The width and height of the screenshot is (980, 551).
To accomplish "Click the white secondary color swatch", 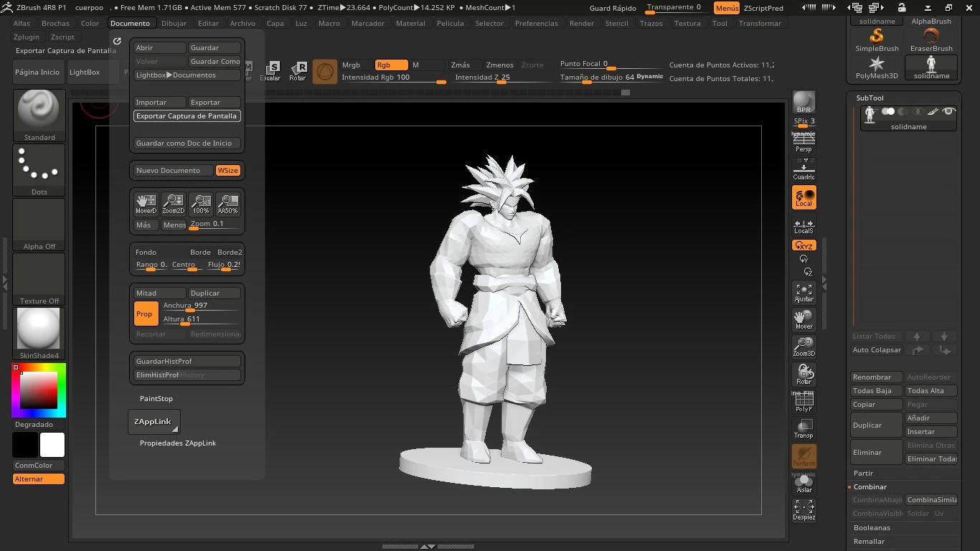I will point(52,445).
